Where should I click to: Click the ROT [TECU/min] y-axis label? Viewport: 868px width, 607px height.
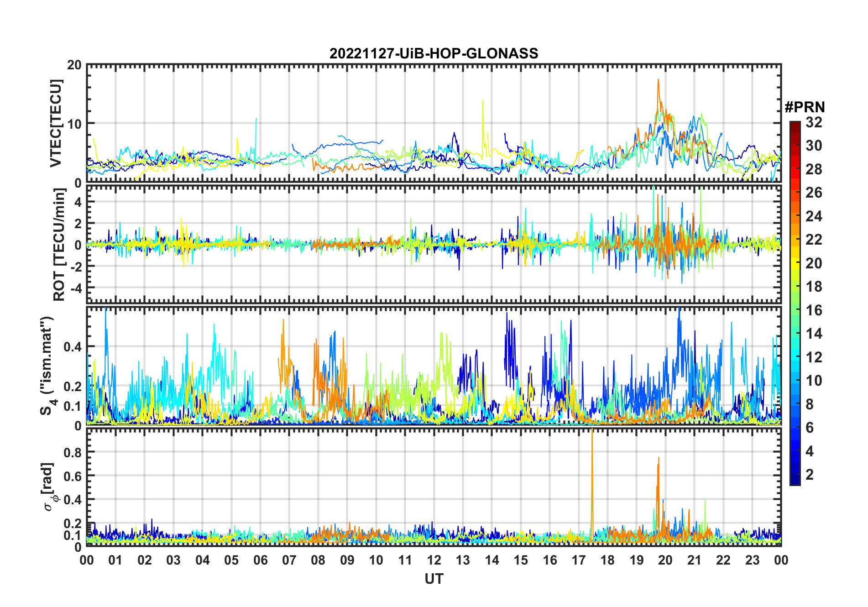[59, 244]
